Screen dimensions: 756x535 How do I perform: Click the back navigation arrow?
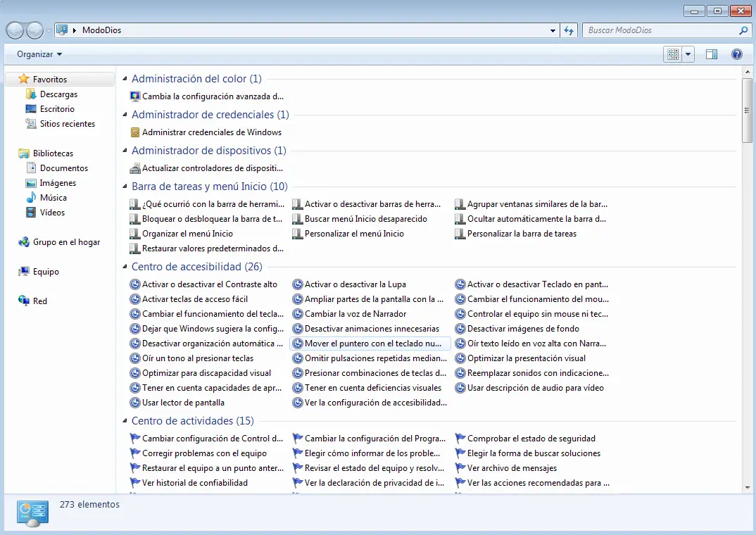pos(15,30)
